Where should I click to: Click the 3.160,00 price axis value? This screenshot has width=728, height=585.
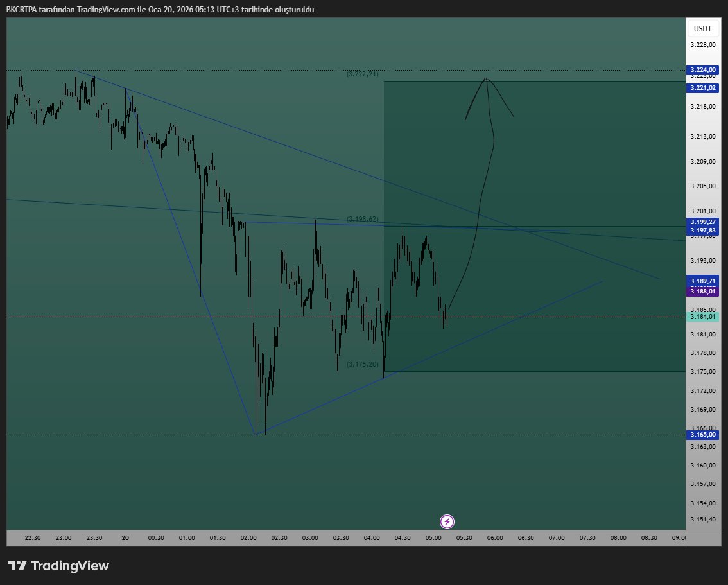click(x=702, y=465)
